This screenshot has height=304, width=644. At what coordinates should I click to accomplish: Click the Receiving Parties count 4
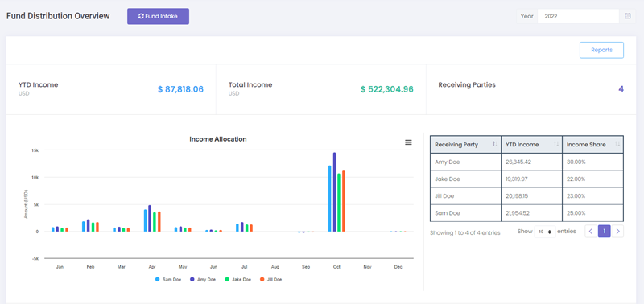pos(621,89)
